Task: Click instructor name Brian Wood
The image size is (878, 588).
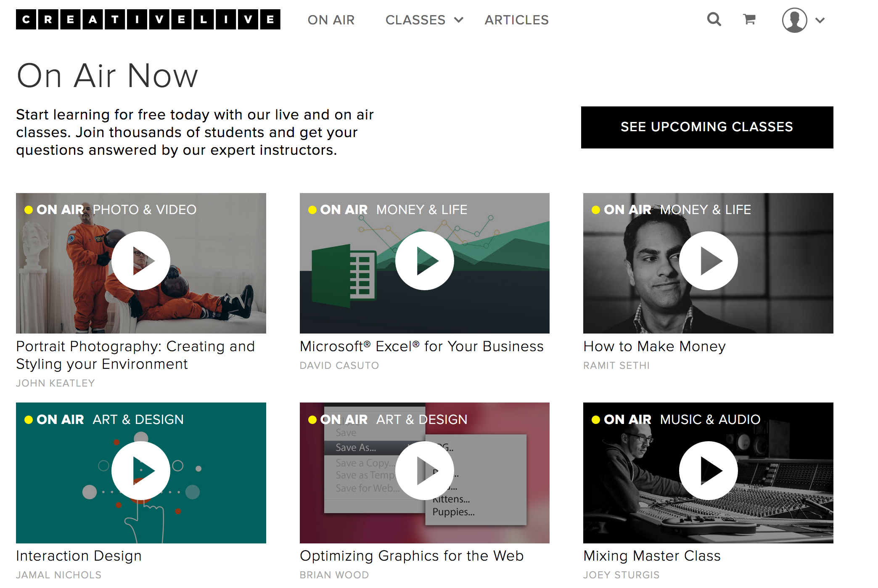Action: coord(334,575)
